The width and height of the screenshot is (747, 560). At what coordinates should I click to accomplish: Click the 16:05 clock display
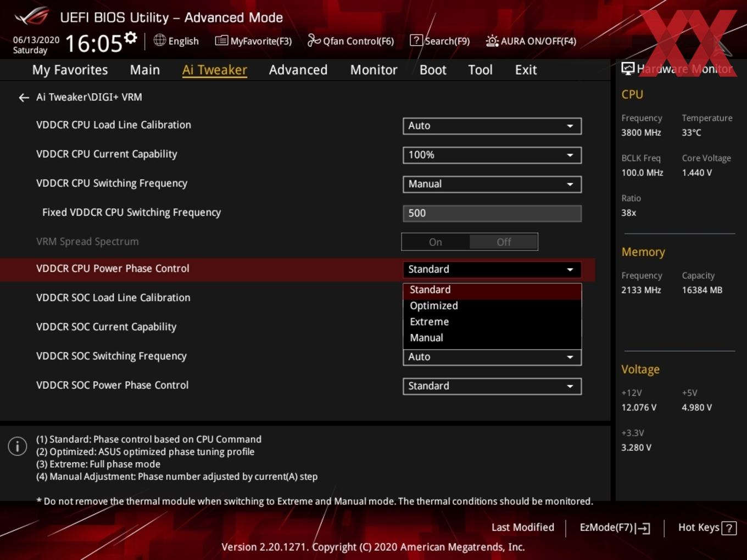94,44
